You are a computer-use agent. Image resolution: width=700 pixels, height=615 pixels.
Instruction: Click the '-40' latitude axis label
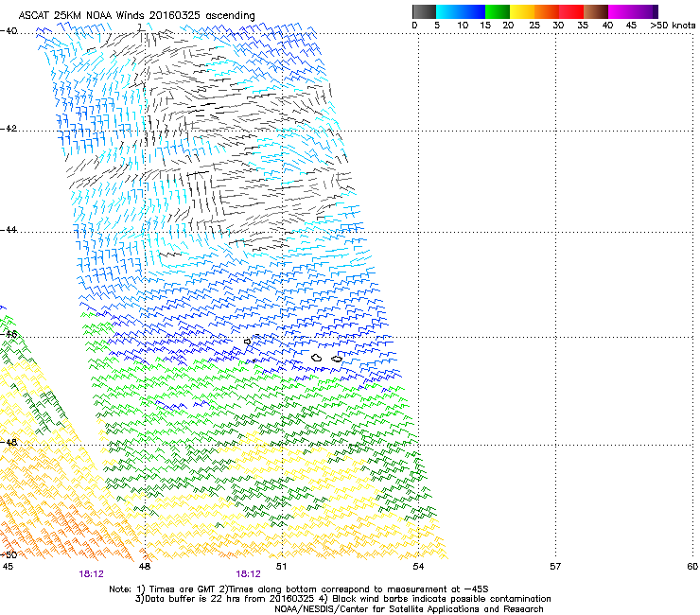9,31
